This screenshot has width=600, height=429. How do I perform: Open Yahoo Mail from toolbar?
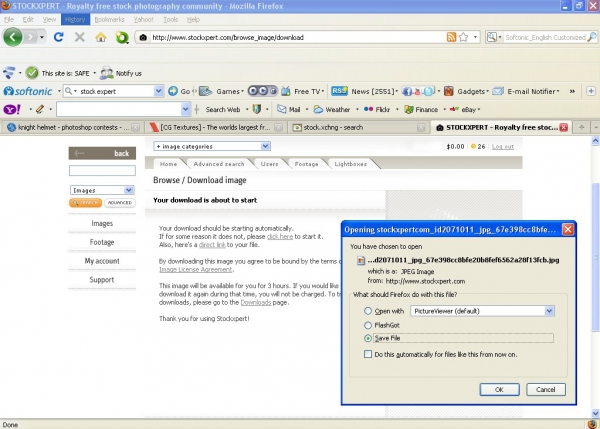[x=289, y=109]
